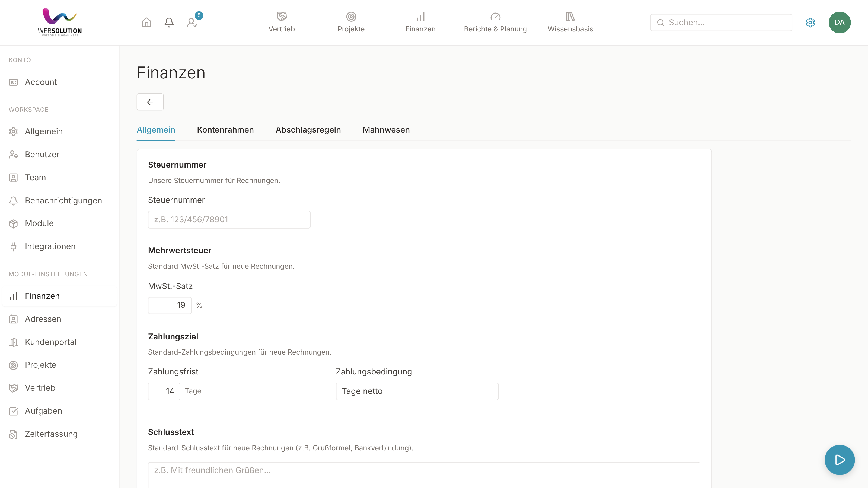Open the notifications bell icon
The image size is (868, 488).
click(169, 23)
